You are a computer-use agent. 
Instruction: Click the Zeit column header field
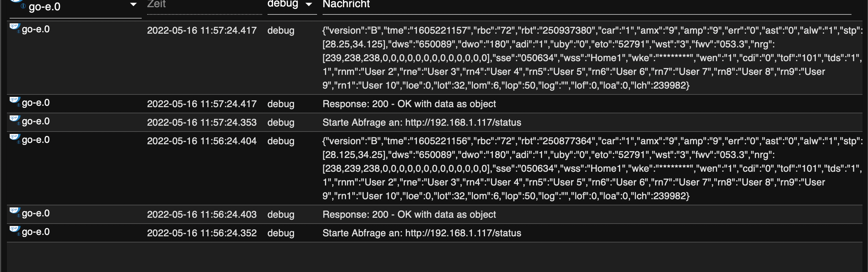[204, 5]
